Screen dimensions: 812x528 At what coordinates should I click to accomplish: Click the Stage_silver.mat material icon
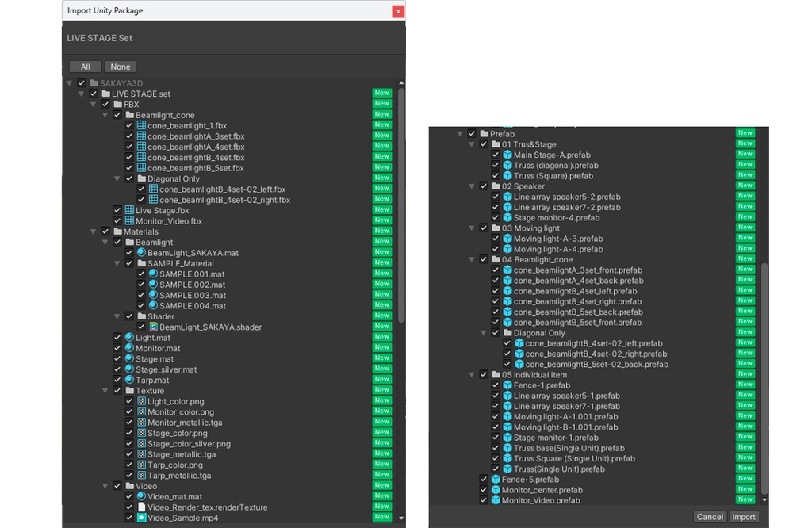pos(129,369)
